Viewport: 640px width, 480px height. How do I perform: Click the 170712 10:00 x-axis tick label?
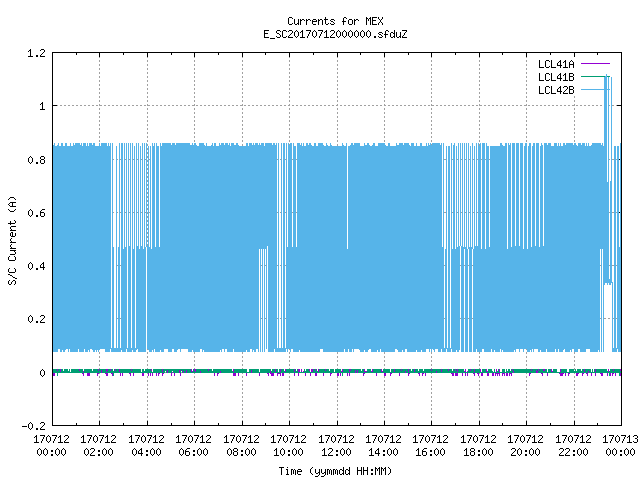click(x=288, y=446)
